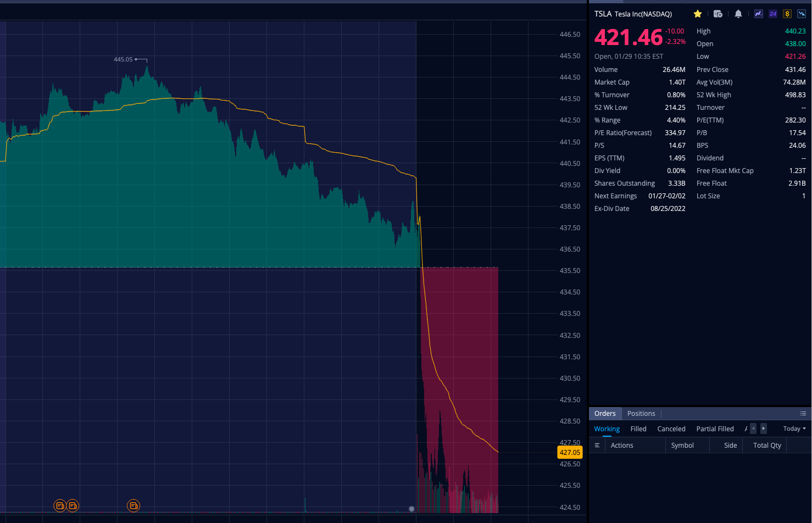812x523 pixels.
Task: Toggle the yellow watchlist star for TSLA
Action: (x=698, y=14)
